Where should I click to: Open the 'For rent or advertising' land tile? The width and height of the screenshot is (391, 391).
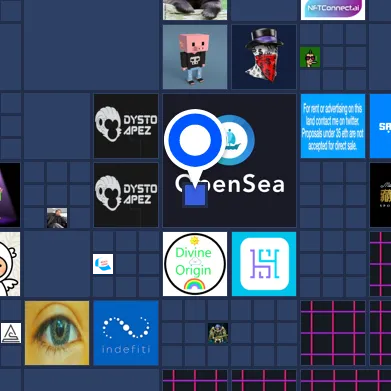coord(333,126)
